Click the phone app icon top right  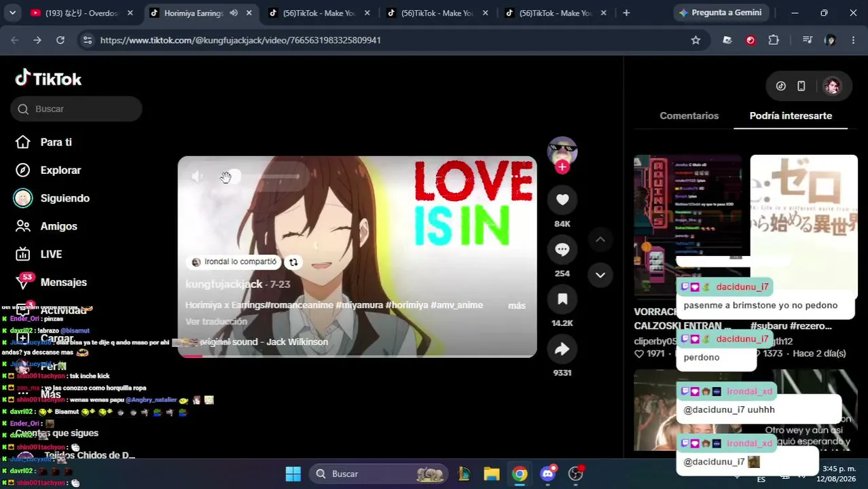[801, 86]
